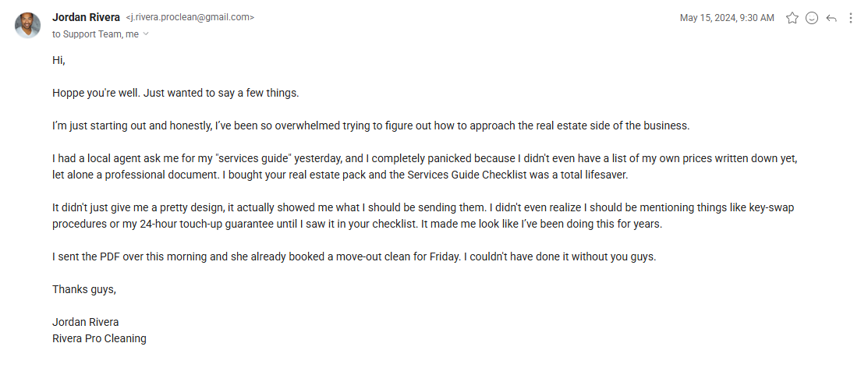This screenshot has width=868, height=382.
Task: Expand recipient details chevron next to 'me'
Action: [146, 34]
